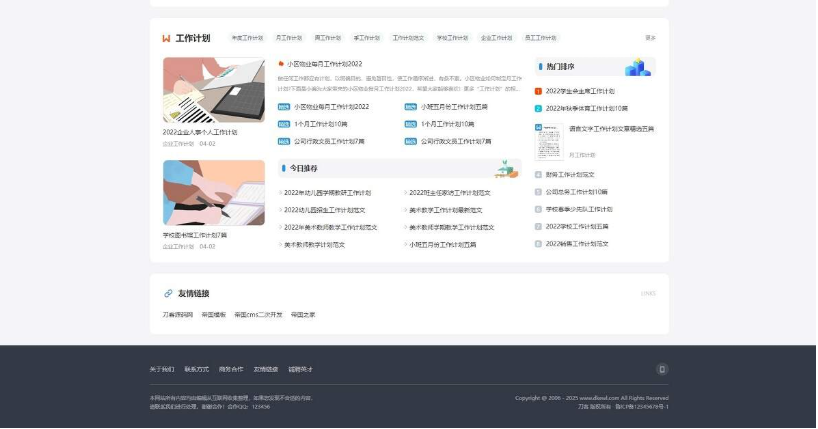The height and width of the screenshot is (429, 818).
Task: Open the 帝国cms二次开发 friendly link
Action: [258, 315]
